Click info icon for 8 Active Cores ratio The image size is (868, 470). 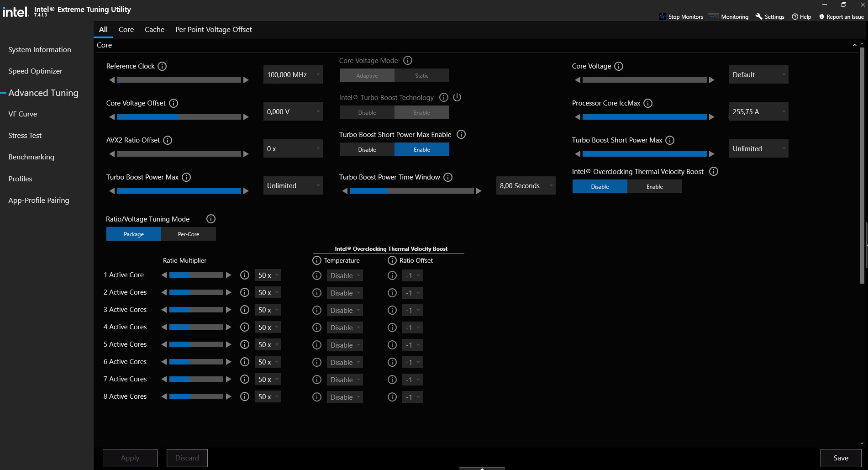tap(245, 396)
